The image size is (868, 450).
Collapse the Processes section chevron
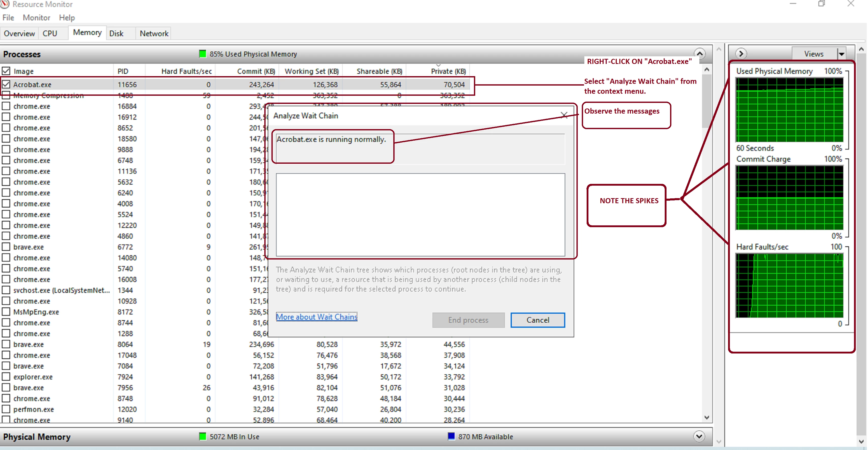pos(700,54)
